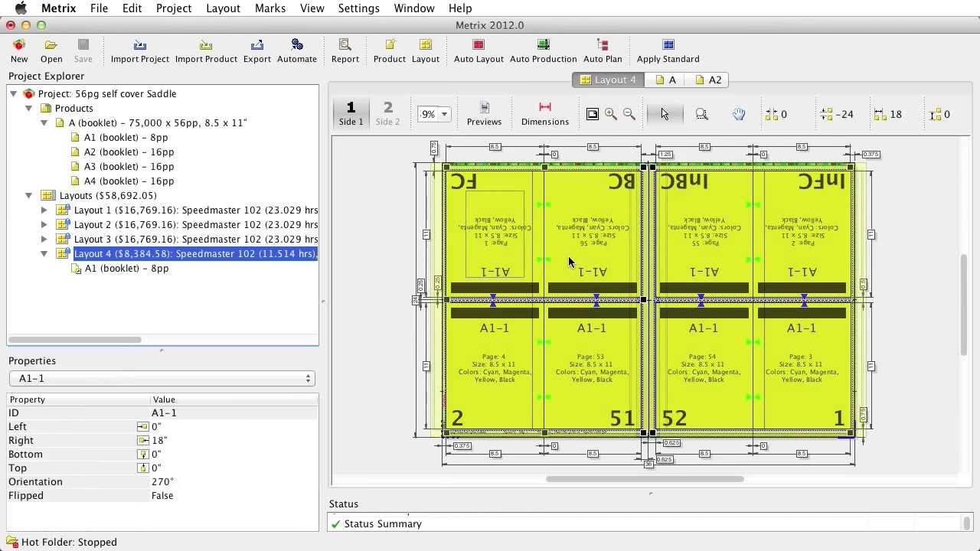Open the View menu
The image size is (980, 551).
(x=312, y=8)
